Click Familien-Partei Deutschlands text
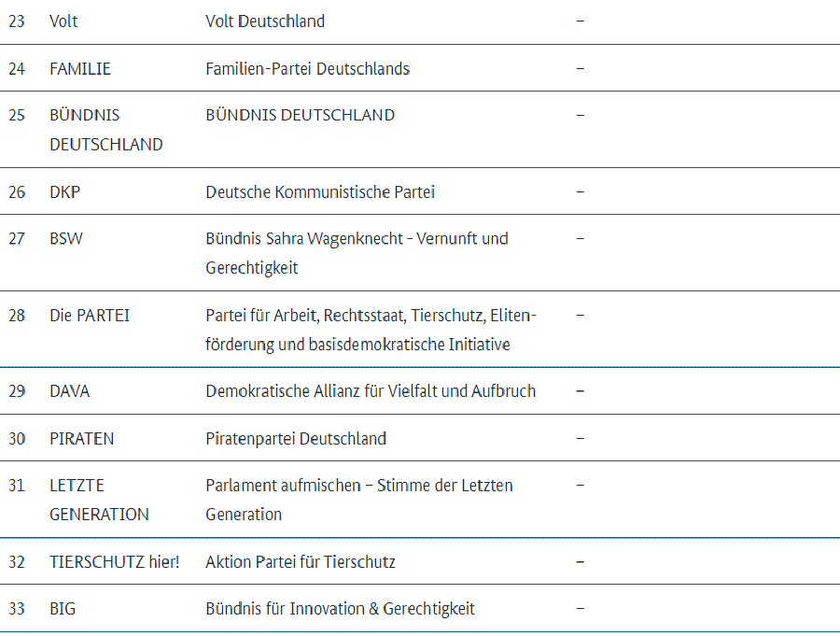Image resolution: width=840 pixels, height=636 pixels. 307,68
